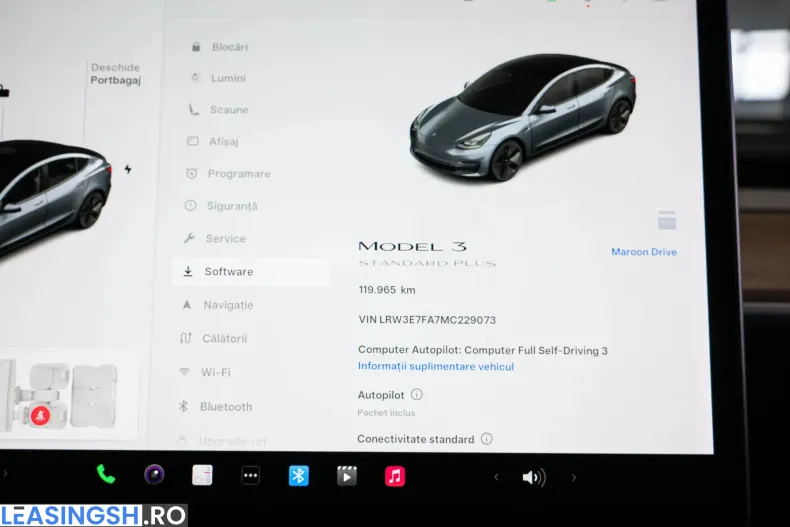790x527 pixels.
Task: Click the red seatbelt warning icon
Action: (x=40, y=416)
